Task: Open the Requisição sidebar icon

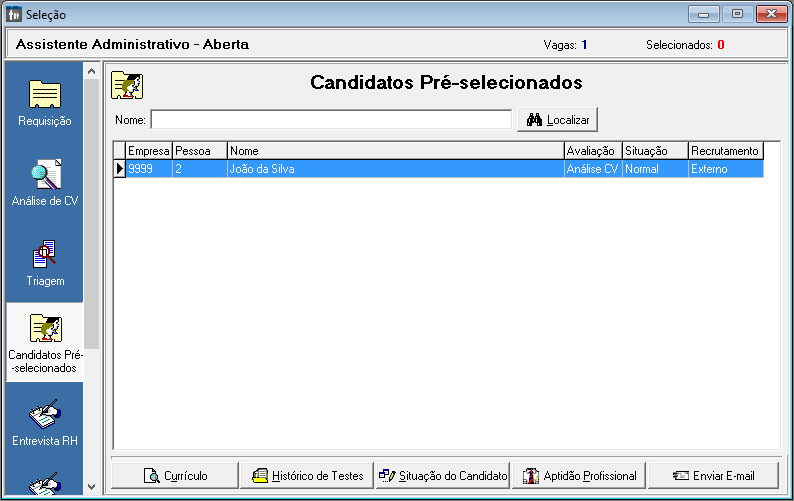Action: tap(44, 102)
